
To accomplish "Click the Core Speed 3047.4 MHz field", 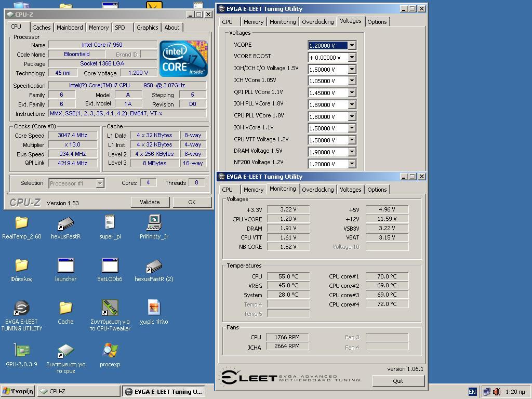I will [x=73, y=135].
